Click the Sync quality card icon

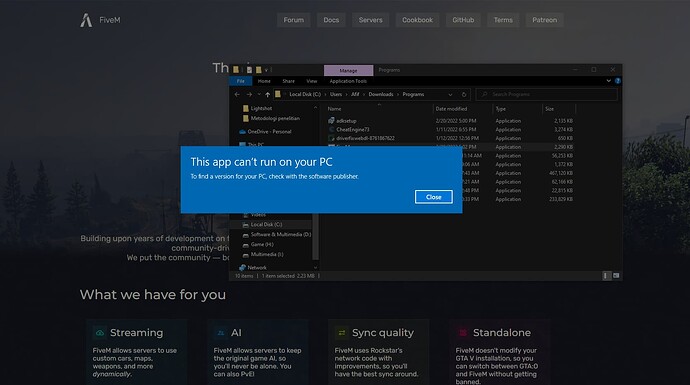[341, 333]
